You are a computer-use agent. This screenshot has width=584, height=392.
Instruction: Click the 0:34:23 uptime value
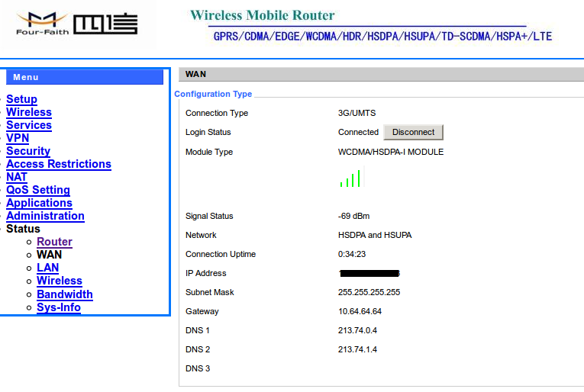tap(352, 254)
